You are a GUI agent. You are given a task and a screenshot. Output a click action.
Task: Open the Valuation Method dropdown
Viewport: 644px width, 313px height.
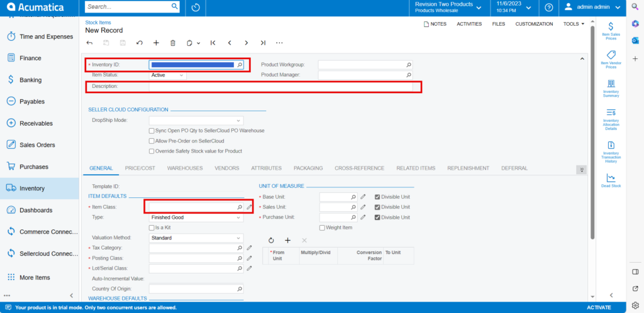point(196,238)
